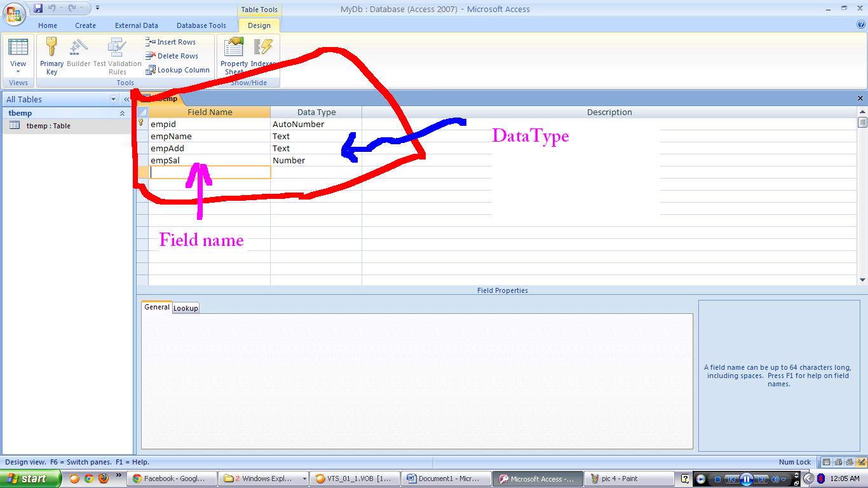Select the Primary Key tool

coord(51,55)
